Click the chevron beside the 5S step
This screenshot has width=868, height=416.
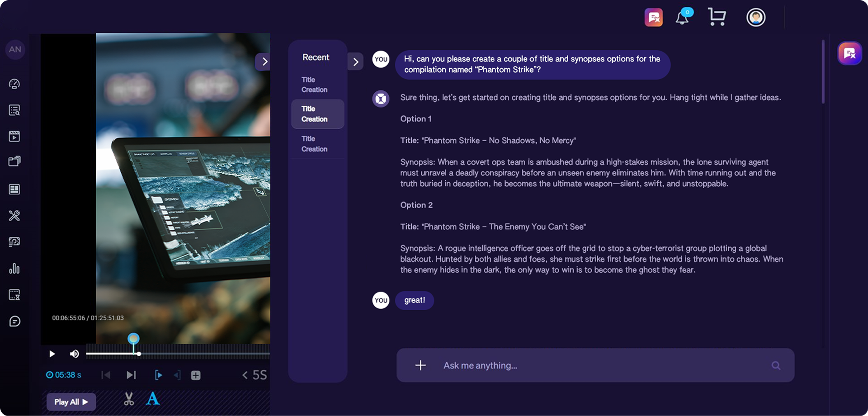tap(245, 375)
